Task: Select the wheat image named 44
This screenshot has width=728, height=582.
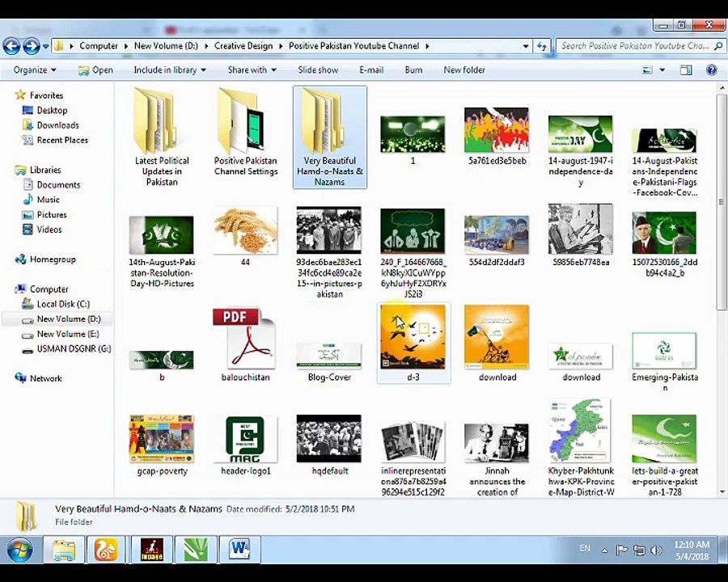Action: (x=246, y=237)
